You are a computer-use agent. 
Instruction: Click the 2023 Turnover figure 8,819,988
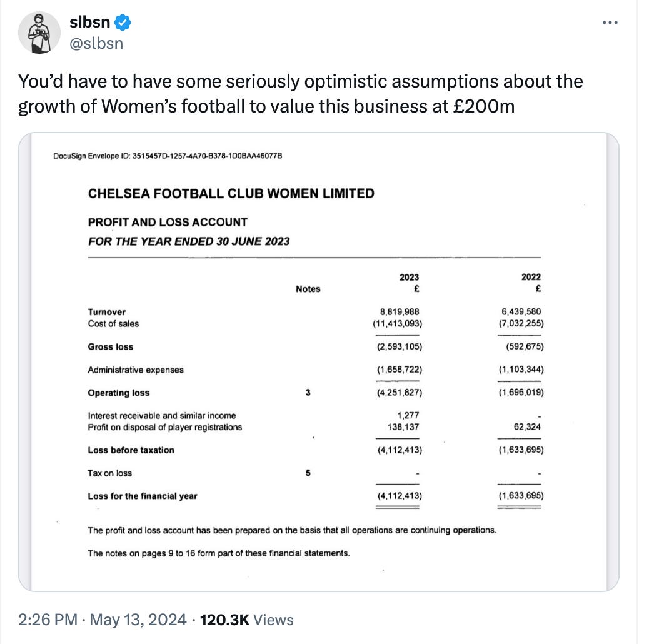click(x=400, y=311)
